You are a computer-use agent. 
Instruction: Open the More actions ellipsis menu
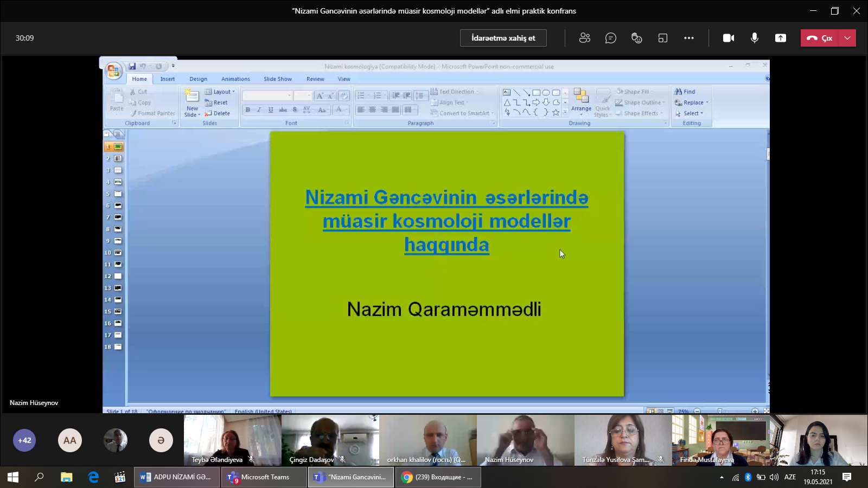pyautogui.click(x=688, y=38)
